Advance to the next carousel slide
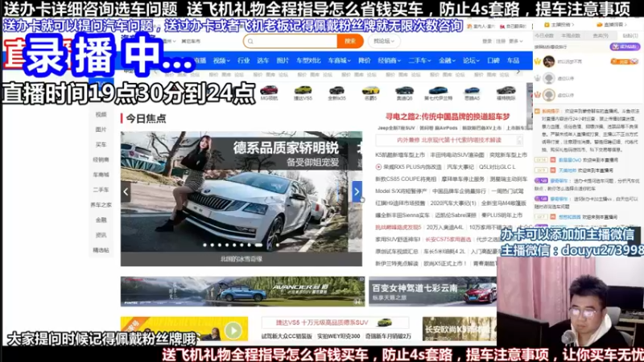 (x=357, y=191)
